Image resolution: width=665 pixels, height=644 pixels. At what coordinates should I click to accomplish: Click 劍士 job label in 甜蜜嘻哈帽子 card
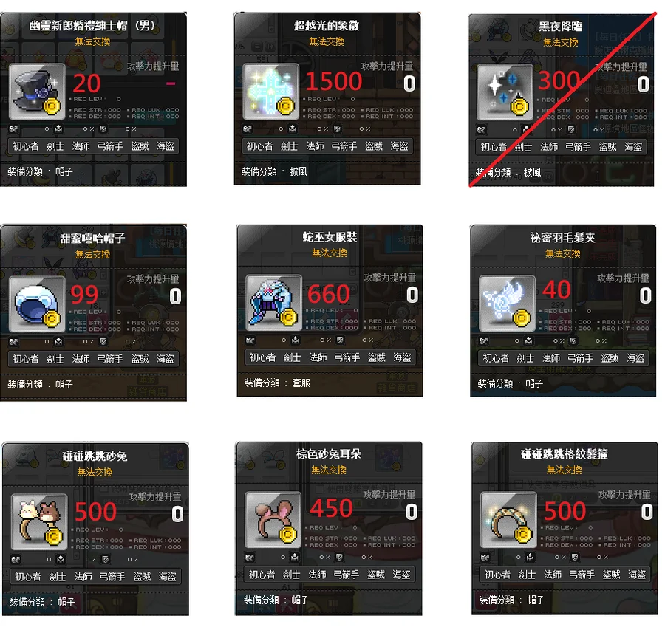[x=55, y=359]
